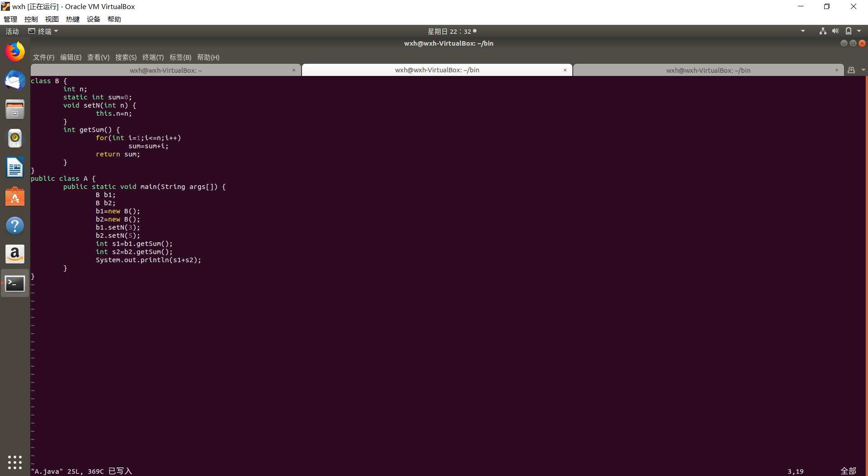
Task: Select the Terminal icon in dock
Action: click(15, 283)
